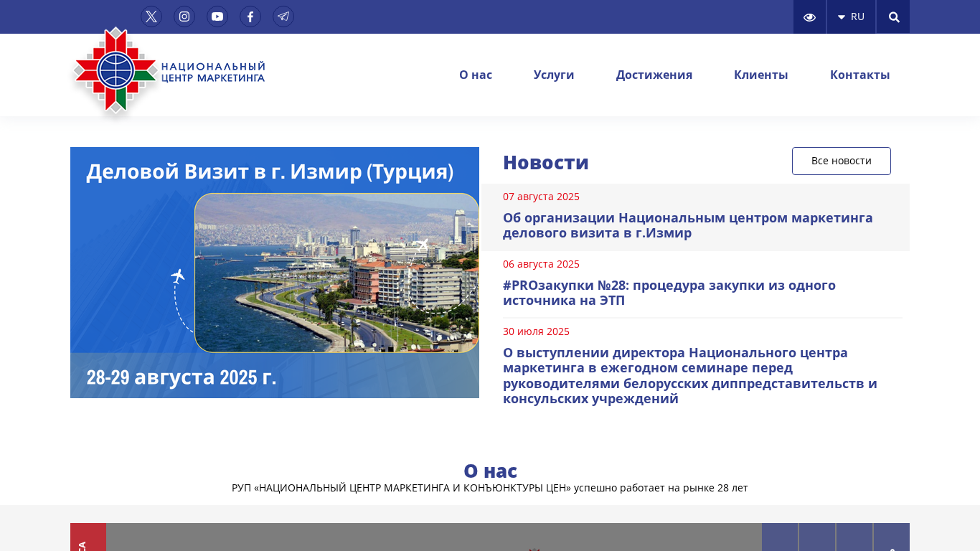980x551 pixels.
Task: Click the text about 28 years on market
Action: click(x=490, y=488)
